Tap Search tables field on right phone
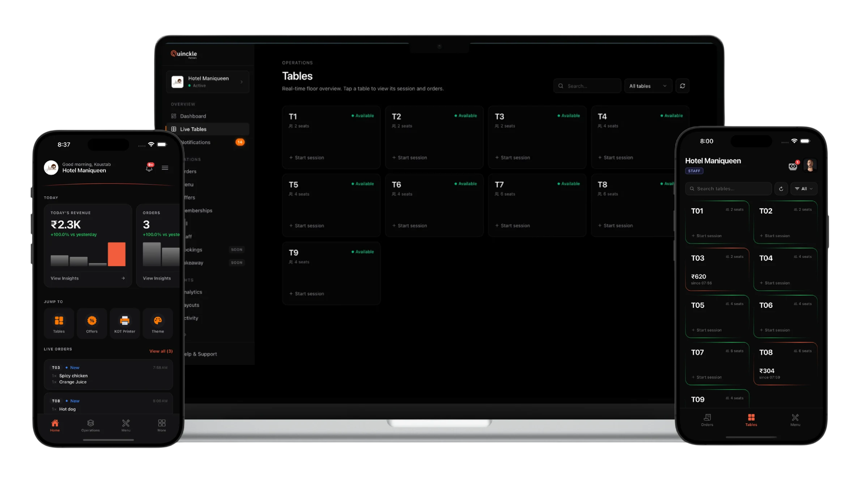This screenshot has height=488, width=868. pyautogui.click(x=728, y=189)
